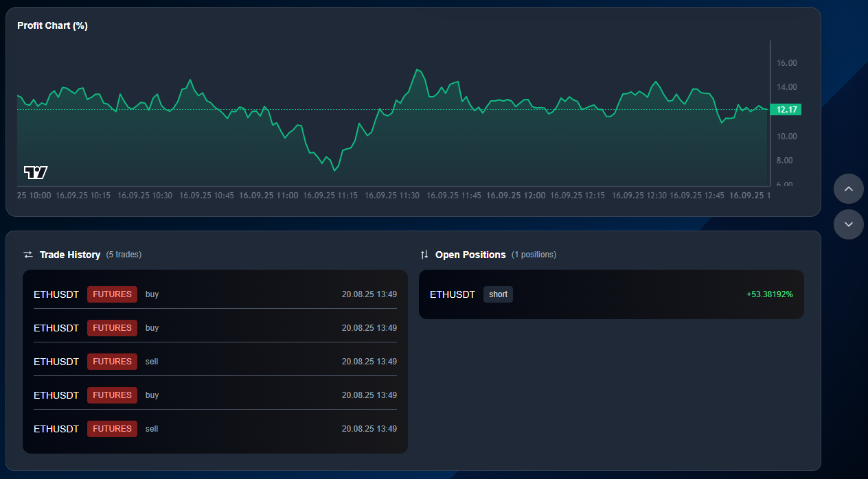
Task: Click the 16.09.25 10:15 time label
Action: pos(83,196)
